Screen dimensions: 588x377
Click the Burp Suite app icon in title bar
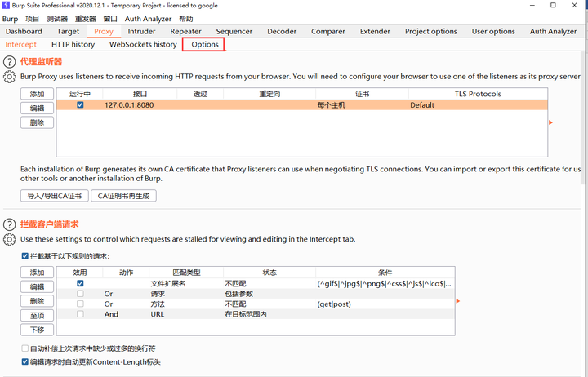(6, 5)
